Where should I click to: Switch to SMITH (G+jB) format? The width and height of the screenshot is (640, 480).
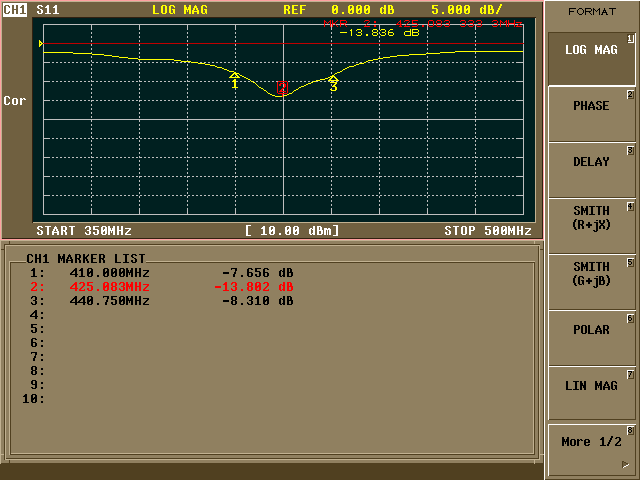point(591,282)
